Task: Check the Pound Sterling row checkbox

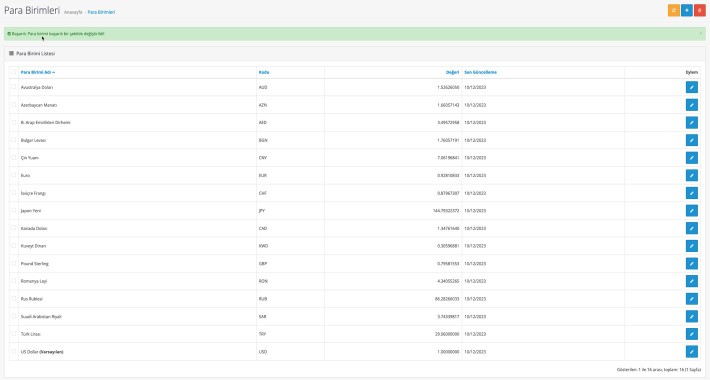Action: (x=14, y=263)
